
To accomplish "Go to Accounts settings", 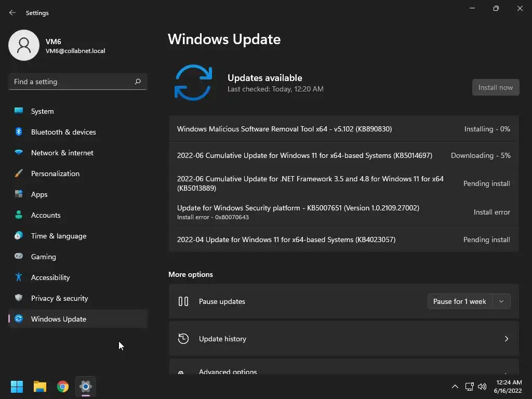I will click(x=78, y=215).
